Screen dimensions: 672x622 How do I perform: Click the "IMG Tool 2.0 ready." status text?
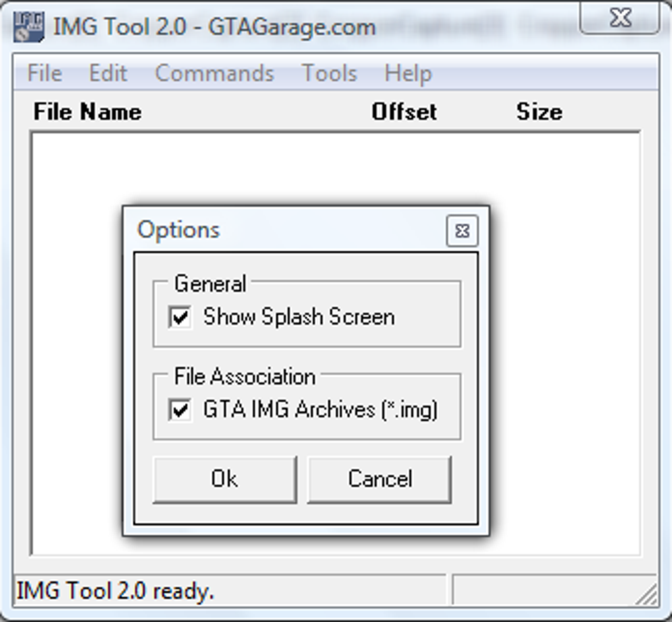point(115,590)
